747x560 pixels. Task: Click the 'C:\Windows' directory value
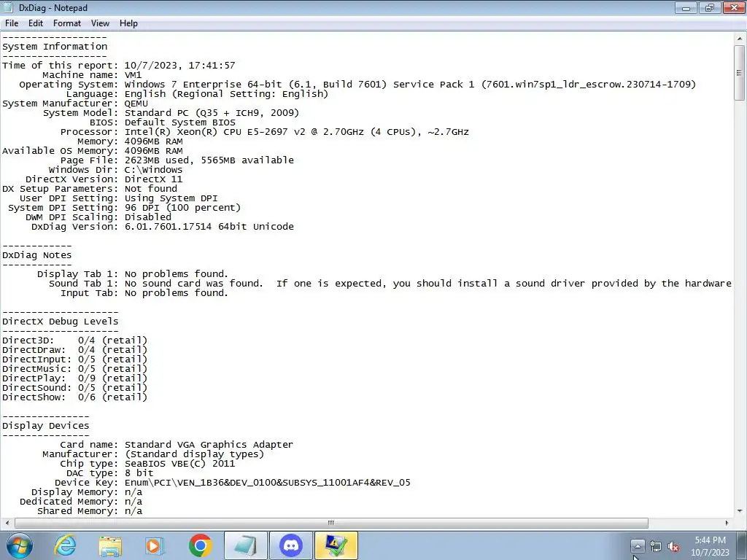click(x=153, y=169)
